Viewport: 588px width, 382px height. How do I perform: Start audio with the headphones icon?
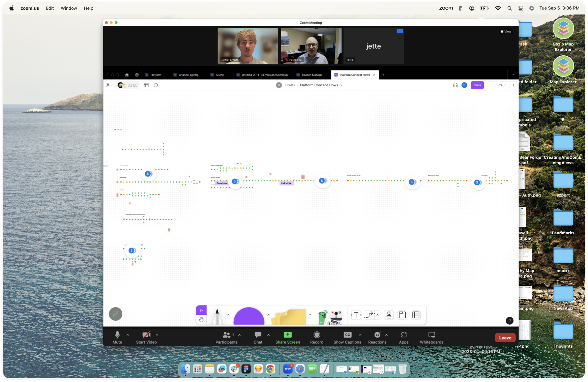point(455,85)
